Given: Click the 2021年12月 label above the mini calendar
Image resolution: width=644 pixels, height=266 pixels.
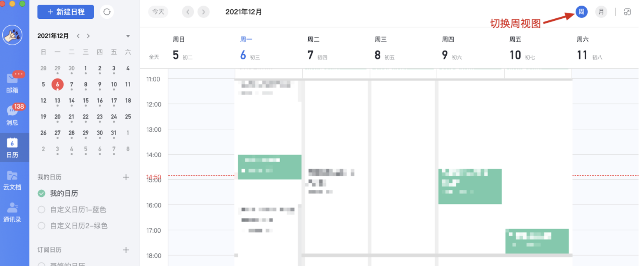Looking at the screenshot, I should [x=53, y=36].
